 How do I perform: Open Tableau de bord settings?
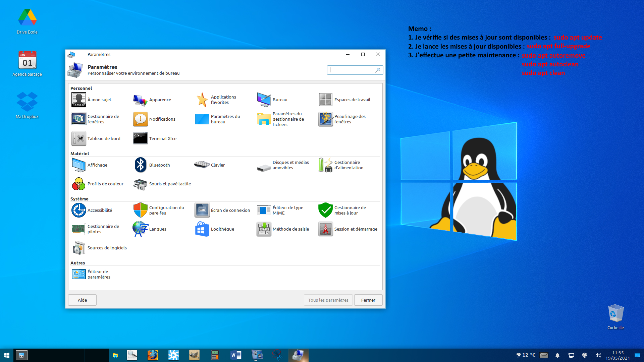click(96, 138)
